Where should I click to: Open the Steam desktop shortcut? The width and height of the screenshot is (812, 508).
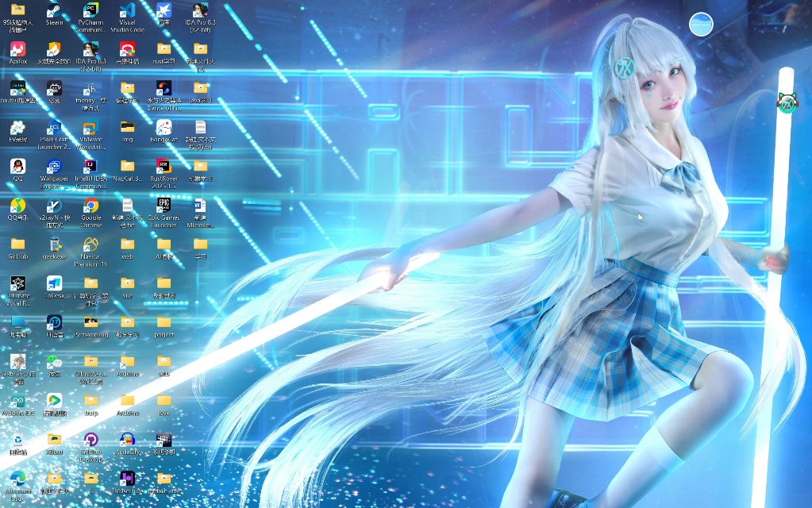coord(54,11)
